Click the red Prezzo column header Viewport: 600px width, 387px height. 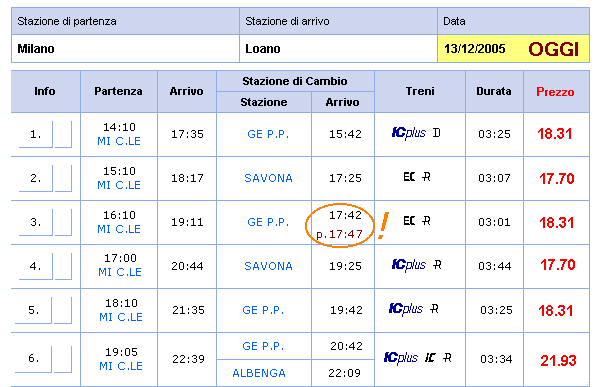[555, 92]
